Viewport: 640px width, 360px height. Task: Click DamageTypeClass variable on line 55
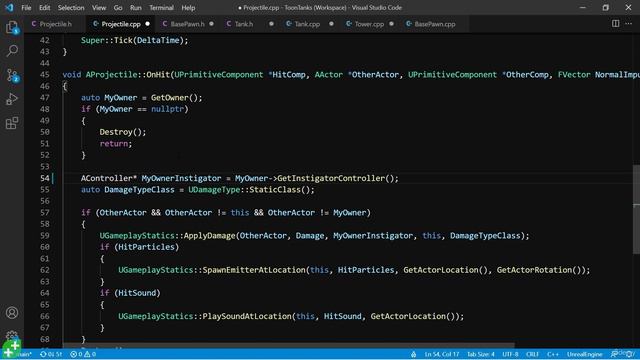pyautogui.click(x=139, y=189)
